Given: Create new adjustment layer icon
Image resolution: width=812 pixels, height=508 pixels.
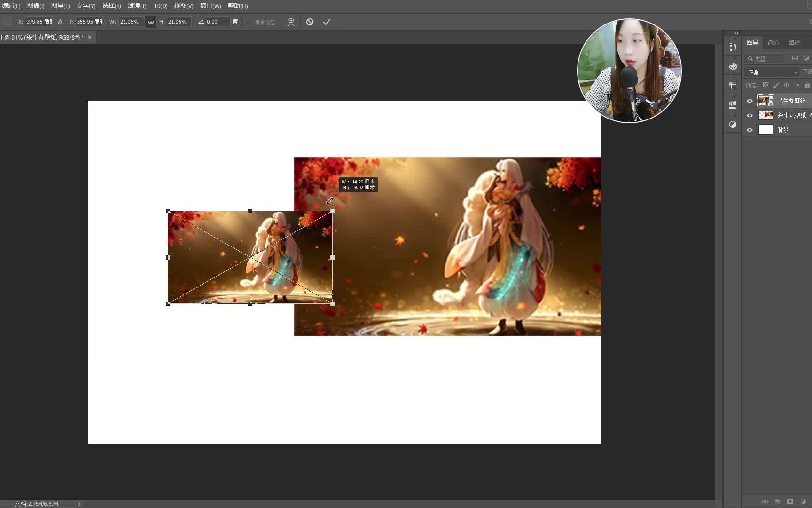Looking at the screenshot, I should tap(803, 501).
